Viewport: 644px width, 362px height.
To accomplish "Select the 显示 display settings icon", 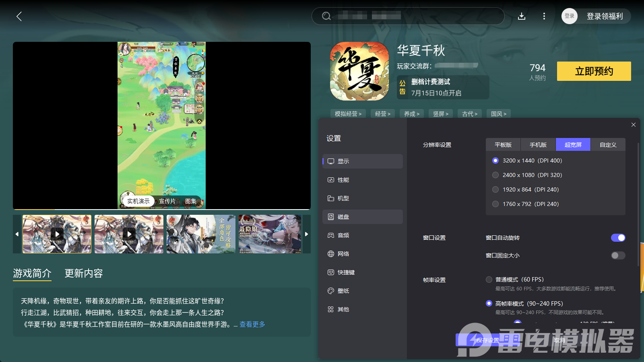I will [331, 161].
